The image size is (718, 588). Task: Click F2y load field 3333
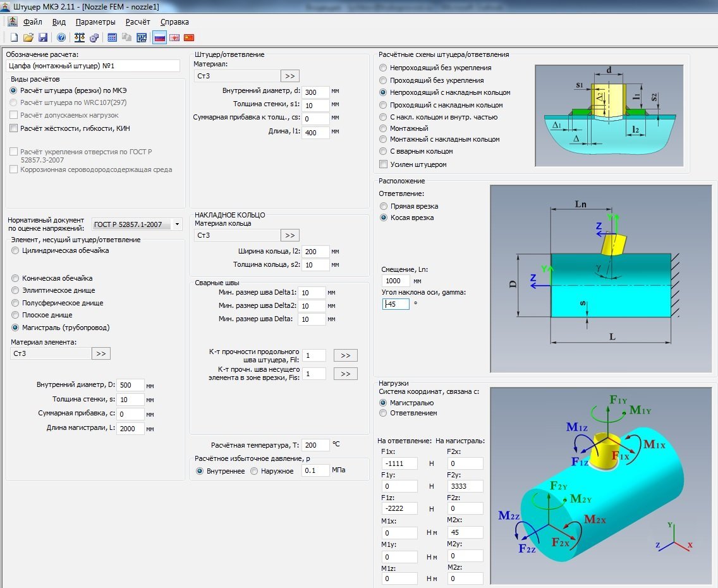465,486
